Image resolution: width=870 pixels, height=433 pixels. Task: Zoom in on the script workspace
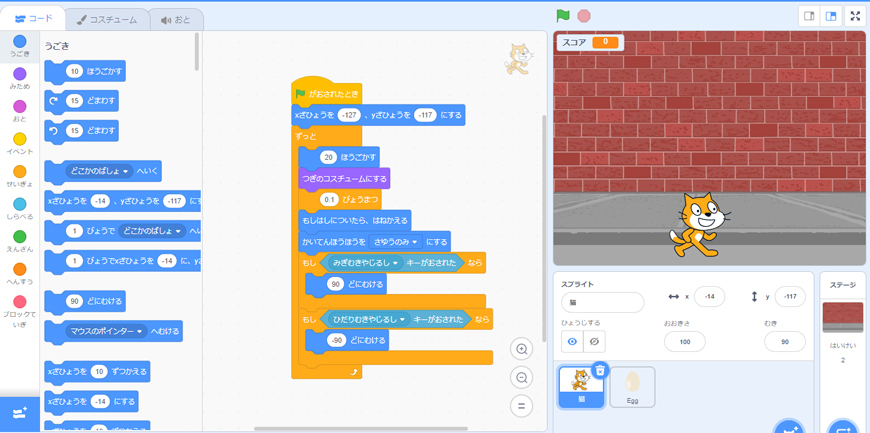point(522,349)
